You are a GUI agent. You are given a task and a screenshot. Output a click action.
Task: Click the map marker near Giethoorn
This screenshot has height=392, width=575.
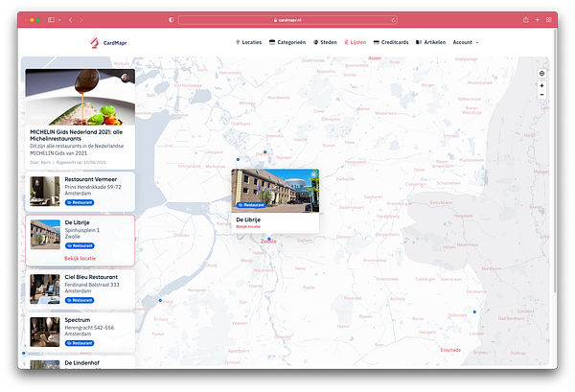(265, 152)
